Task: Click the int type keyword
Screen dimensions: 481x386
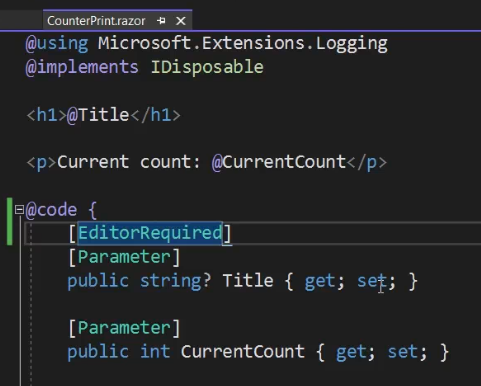Action: [155, 352]
